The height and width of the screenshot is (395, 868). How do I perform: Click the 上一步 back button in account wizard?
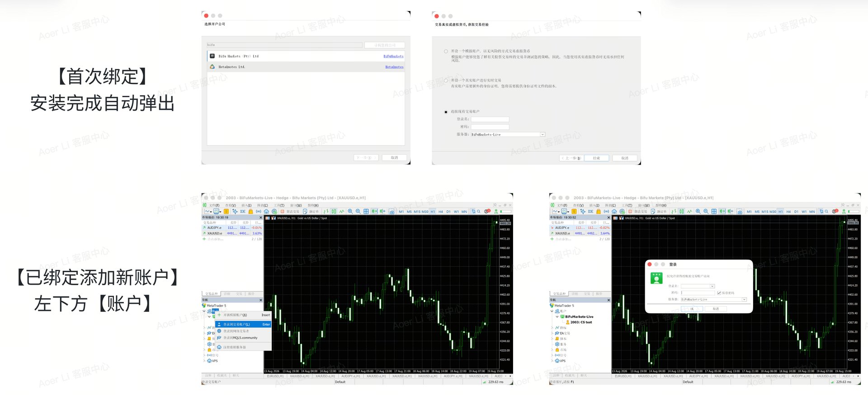coord(571,158)
